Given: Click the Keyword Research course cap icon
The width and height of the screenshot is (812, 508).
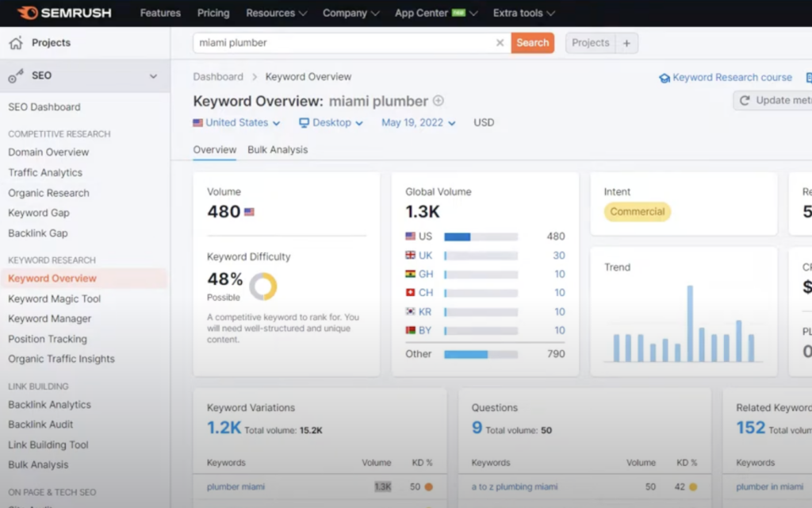Looking at the screenshot, I should [x=665, y=78].
